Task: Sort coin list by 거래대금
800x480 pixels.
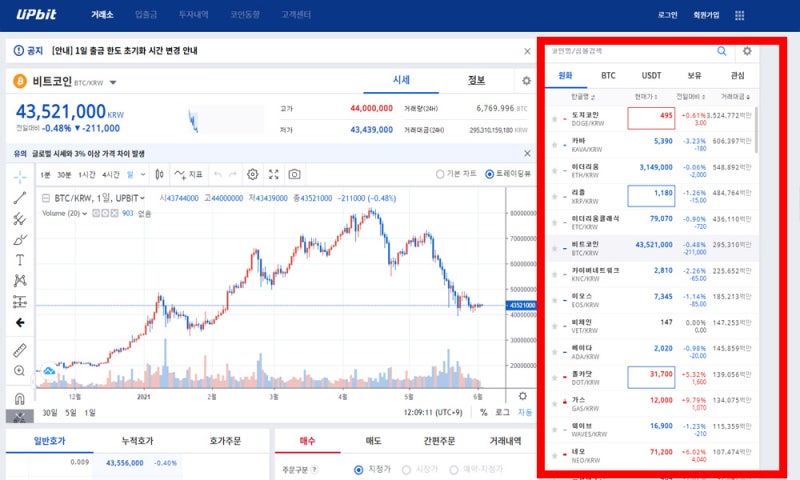Action: pyautogui.click(x=735, y=96)
